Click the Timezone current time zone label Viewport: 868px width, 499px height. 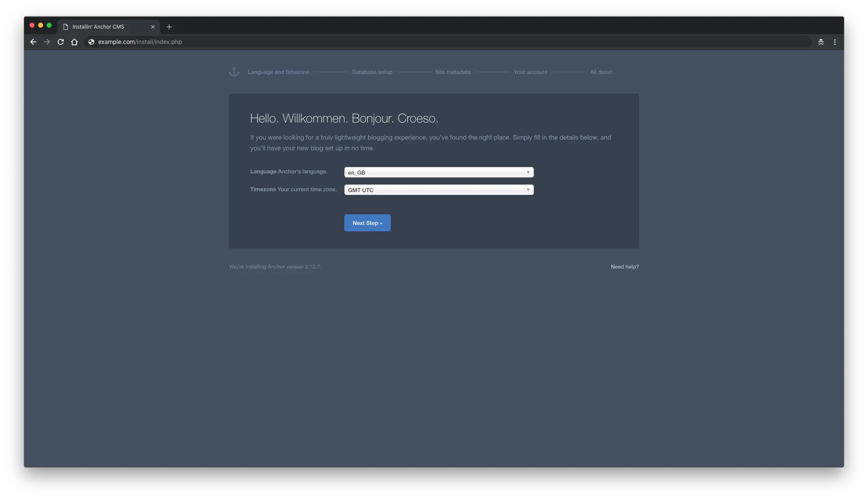tap(293, 190)
